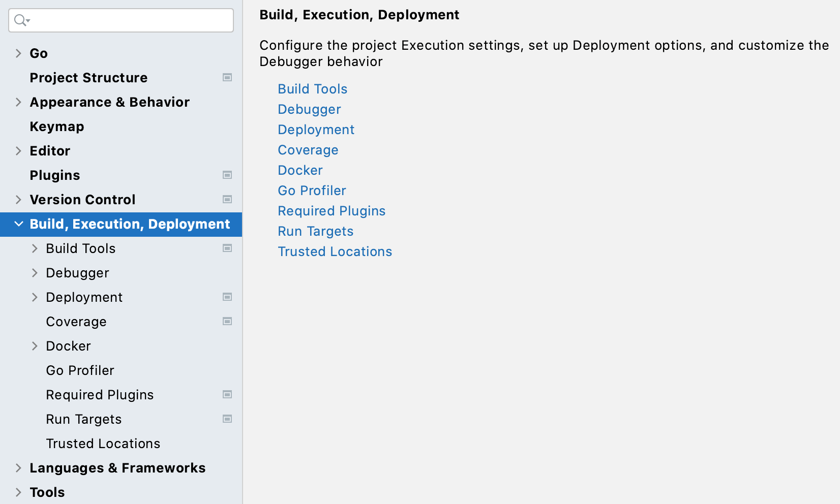Screen dimensions: 840x504
Task: Expand the Go settings section
Action: point(18,53)
